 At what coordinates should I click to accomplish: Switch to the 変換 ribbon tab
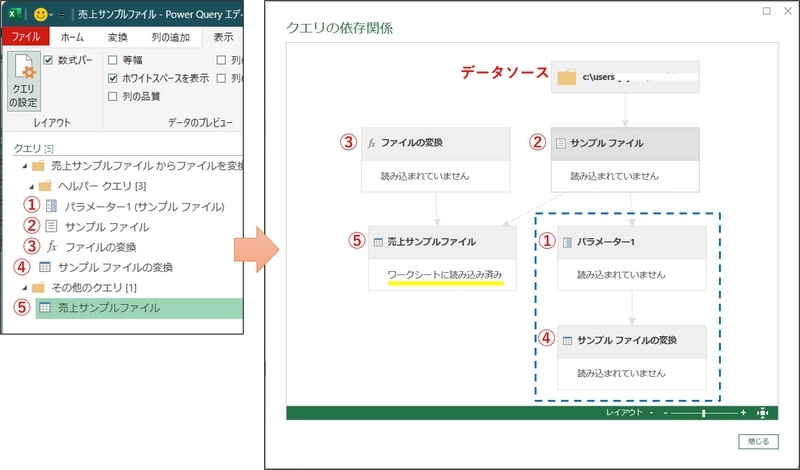[117, 37]
